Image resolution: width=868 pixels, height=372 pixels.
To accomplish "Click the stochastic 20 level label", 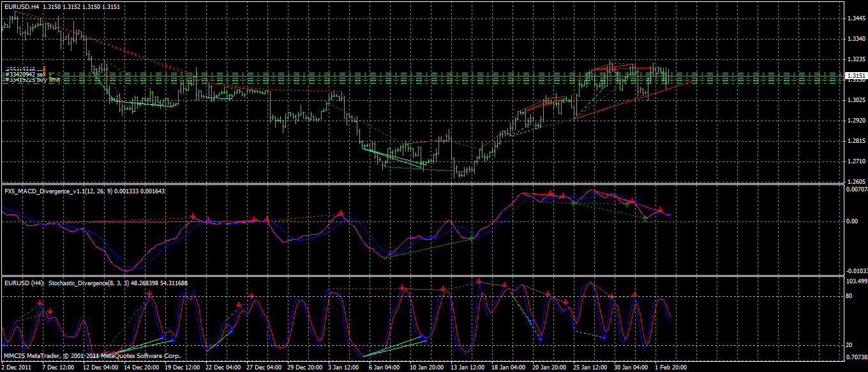I will [x=850, y=345].
